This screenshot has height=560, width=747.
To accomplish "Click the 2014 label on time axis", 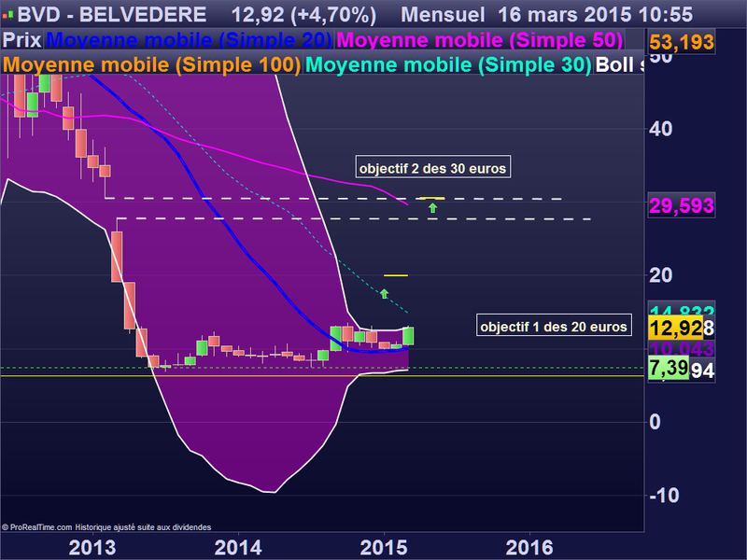I will (x=238, y=548).
